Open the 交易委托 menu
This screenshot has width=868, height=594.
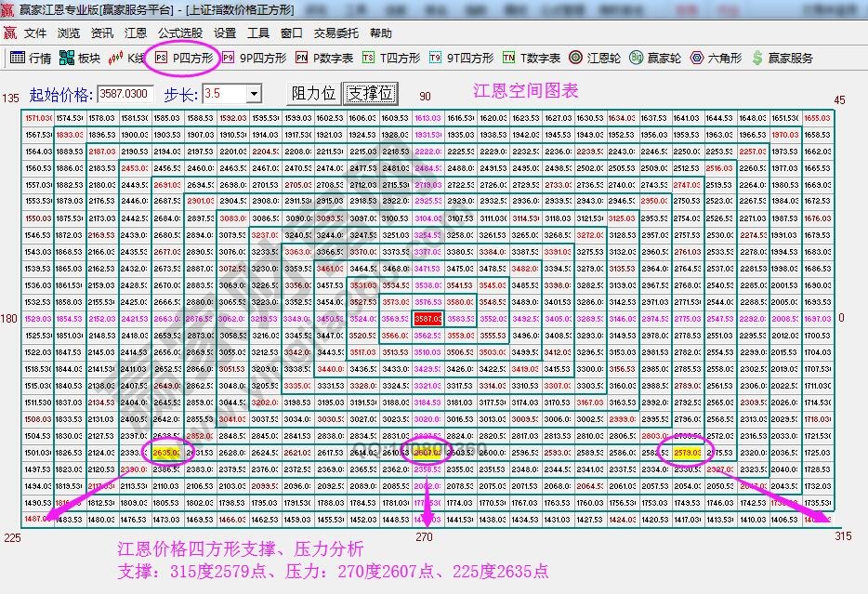[x=337, y=33]
